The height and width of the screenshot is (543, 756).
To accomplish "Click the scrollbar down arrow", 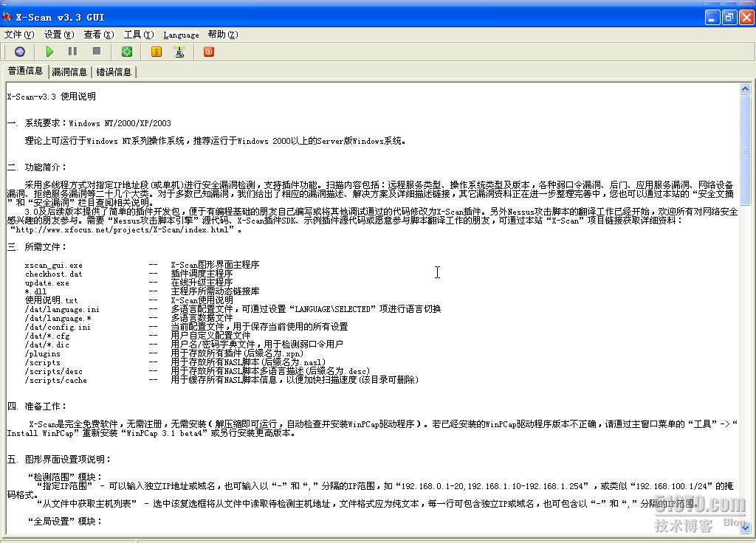I will pos(745,528).
